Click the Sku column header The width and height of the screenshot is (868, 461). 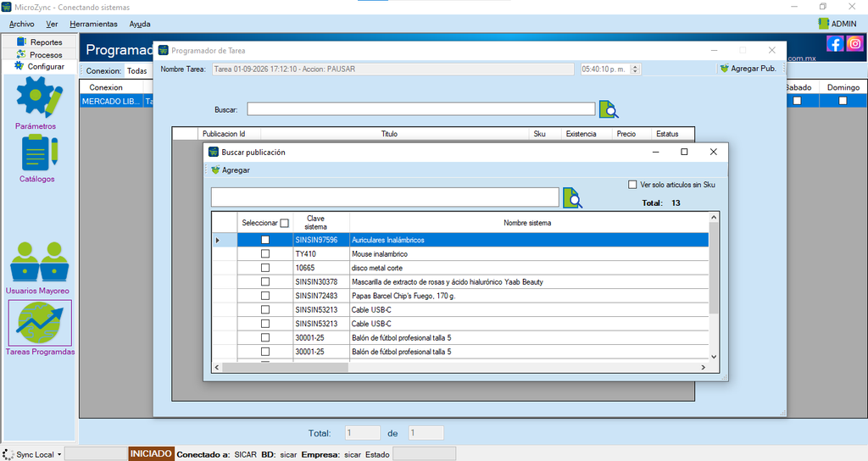545,134
